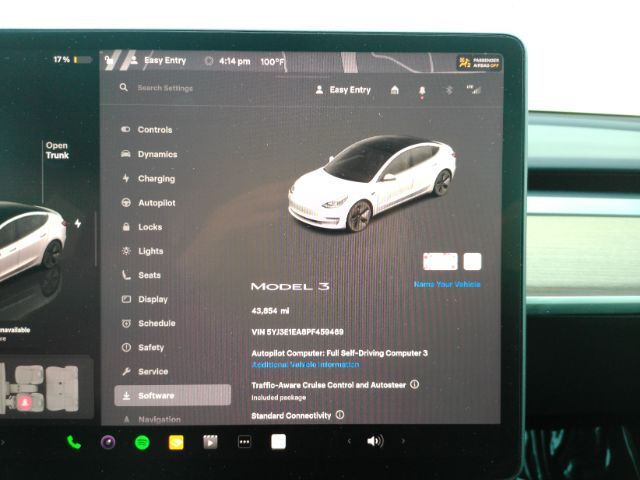Tap the 100°F temperature reading
Image resolution: width=640 pixels, height=480 pixels.
pyautogui.click(x=272, y=62)
